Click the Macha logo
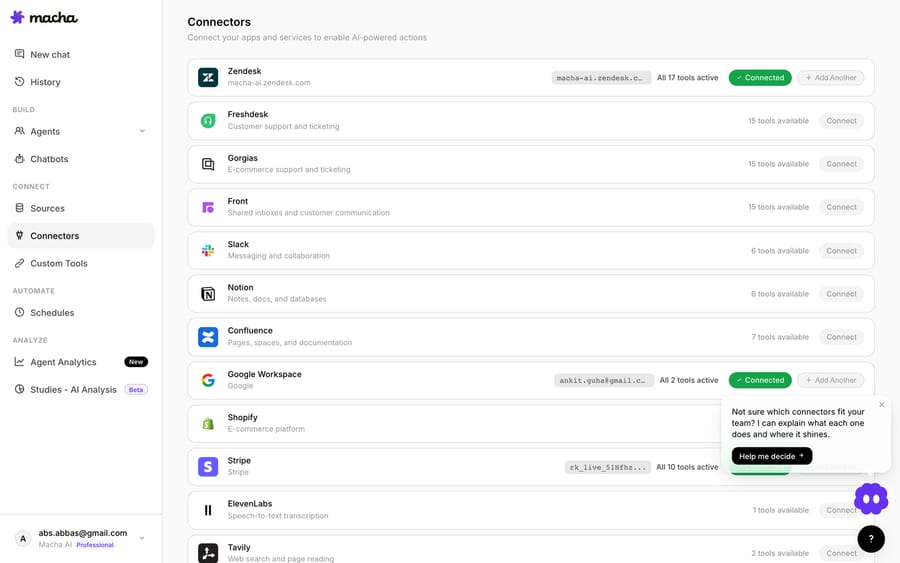 pyautogui.click(x=44, y=18)
